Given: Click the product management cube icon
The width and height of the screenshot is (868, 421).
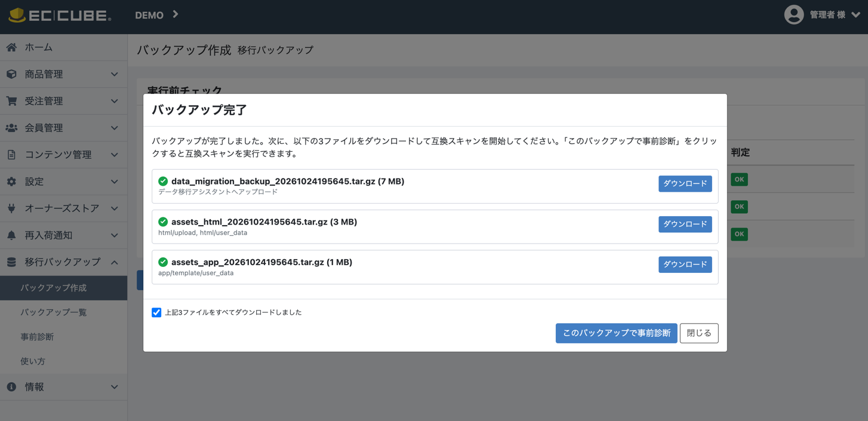Looking at the screenshot, I should pos(11,74).
